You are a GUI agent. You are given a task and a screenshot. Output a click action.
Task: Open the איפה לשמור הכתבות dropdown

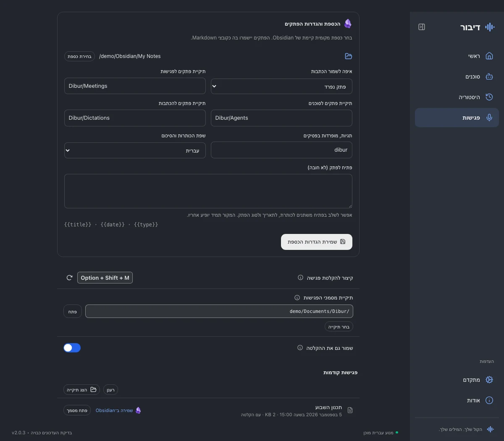click(281, 87)
